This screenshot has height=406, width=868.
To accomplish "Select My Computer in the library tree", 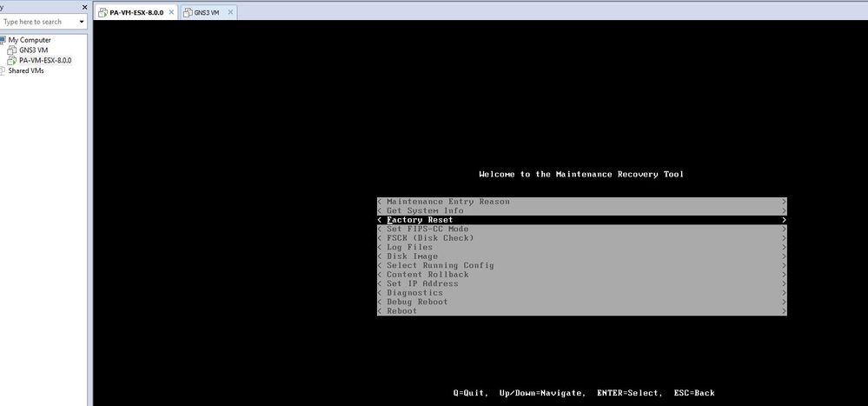I will coord(30,40).
